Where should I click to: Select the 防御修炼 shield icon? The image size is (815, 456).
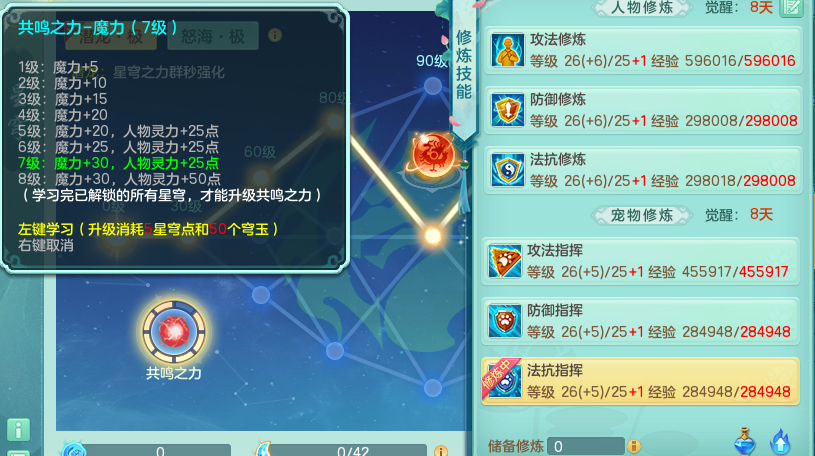coord(507,110)
